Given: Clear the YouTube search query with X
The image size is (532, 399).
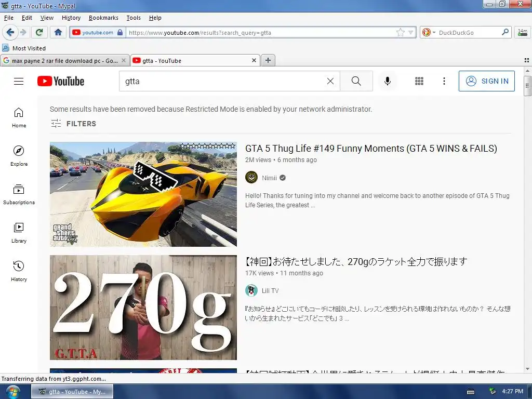Looking at the screenshot, I should (330, 81).
